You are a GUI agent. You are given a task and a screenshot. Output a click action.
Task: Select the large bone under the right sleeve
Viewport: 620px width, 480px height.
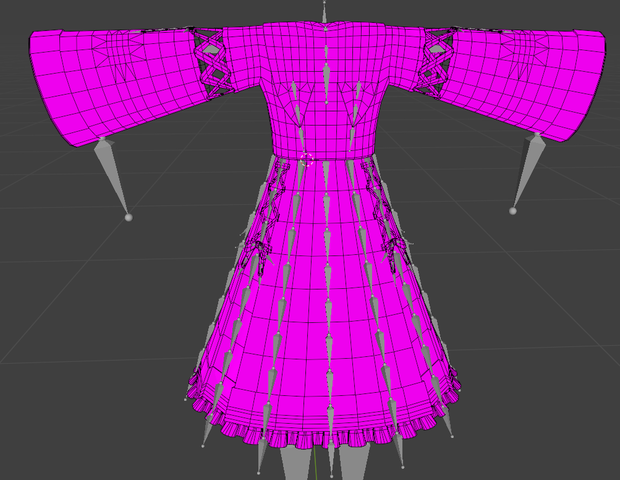point(525,174)
